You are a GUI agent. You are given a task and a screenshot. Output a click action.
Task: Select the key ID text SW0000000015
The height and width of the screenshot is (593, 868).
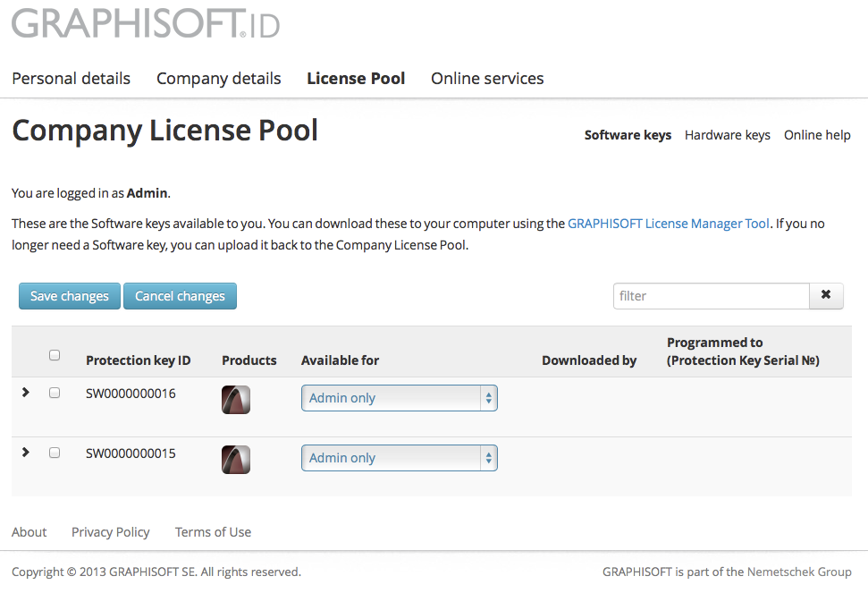tap(131, 453)
